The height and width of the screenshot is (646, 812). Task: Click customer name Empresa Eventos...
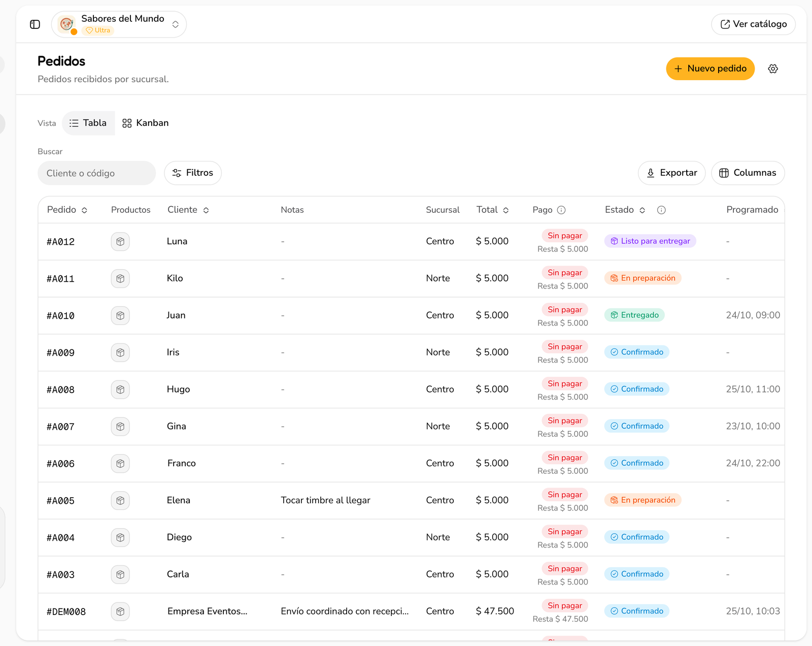tap(208, 611)
